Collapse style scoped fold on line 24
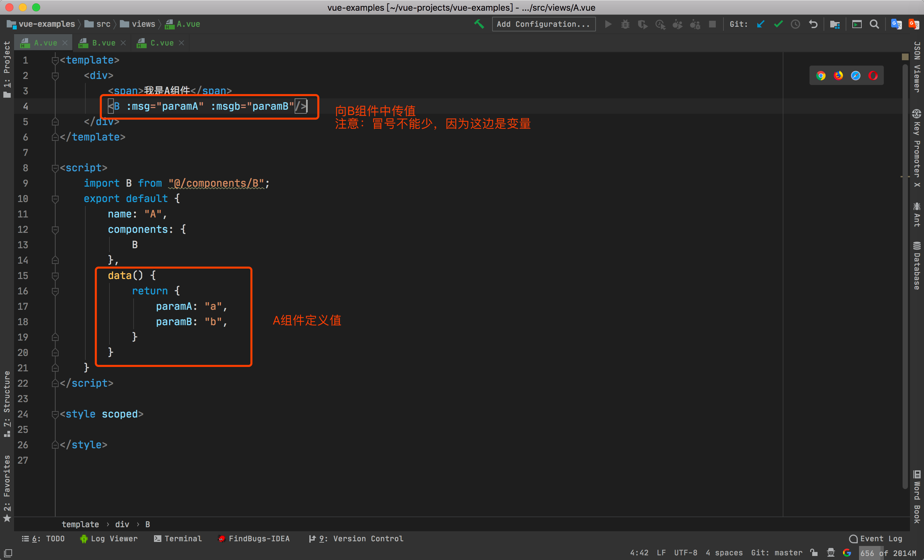924x560 pixels. [55, 414]
